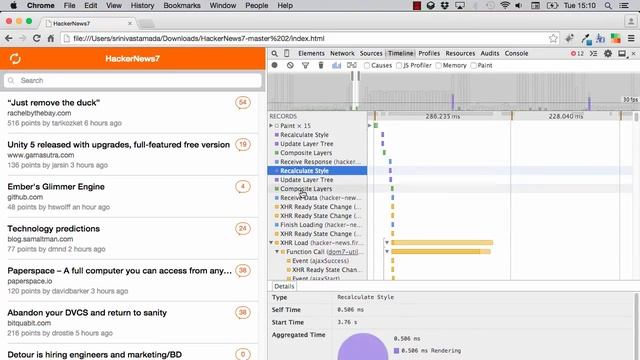The image size is (640, 360).
Task: Click the Chrome reload button
Action: tap(36, 38)
